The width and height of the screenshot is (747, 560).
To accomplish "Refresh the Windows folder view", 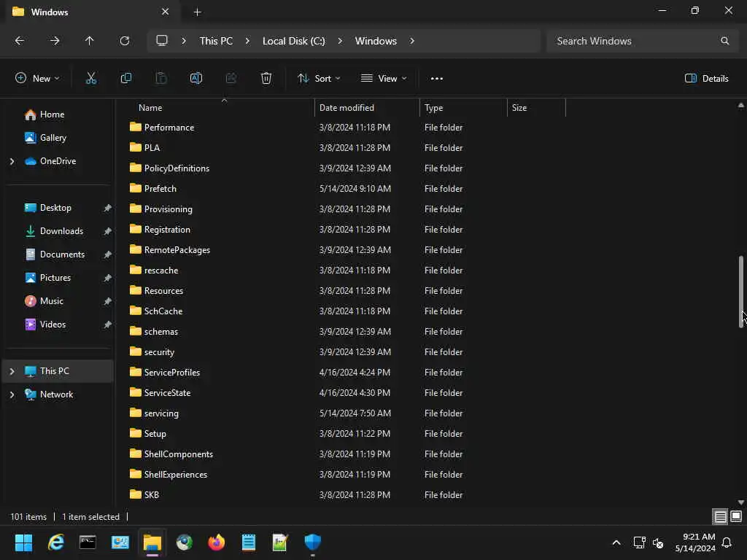I will [x=125, y=41].
